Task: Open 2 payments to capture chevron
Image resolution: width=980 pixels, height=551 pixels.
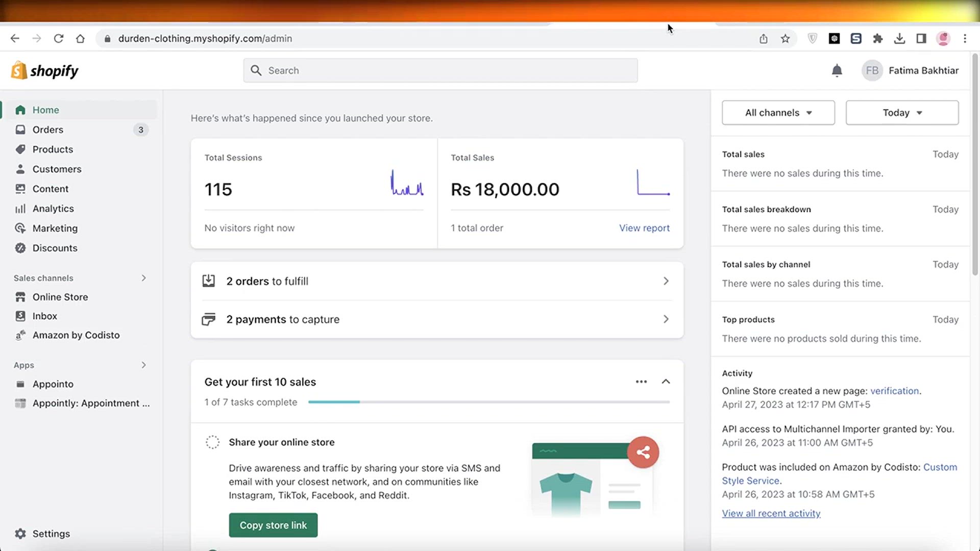Action: [x=666, y=319]
